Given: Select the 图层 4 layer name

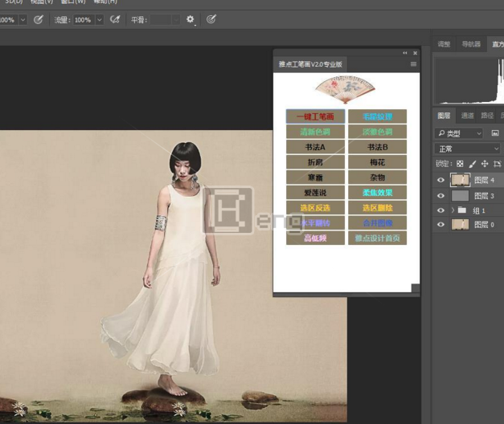Looking at the screenshot, I should [x=485, y=180].
